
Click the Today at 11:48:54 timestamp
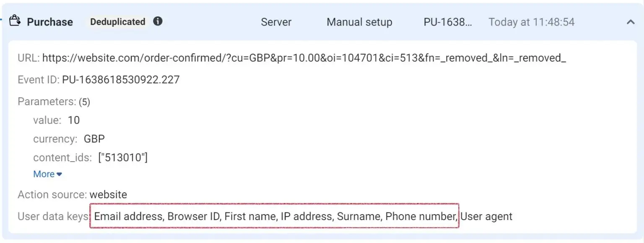click(531, 22)
